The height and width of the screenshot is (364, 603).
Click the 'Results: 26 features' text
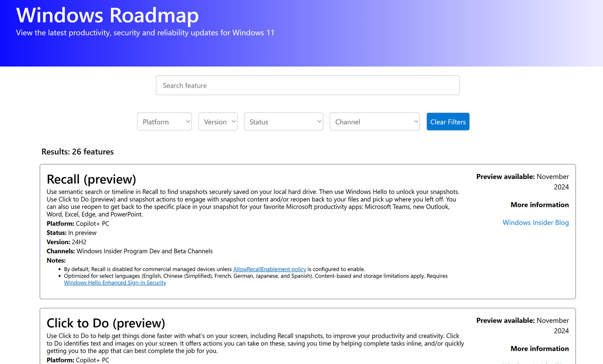click(x=77, y=152)
